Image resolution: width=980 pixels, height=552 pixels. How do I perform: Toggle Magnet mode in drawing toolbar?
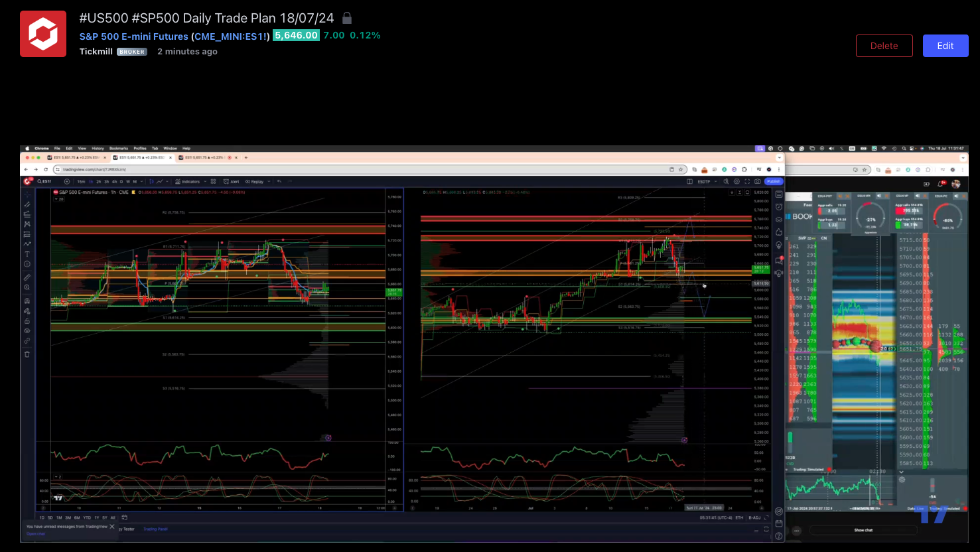click(27, 301)
